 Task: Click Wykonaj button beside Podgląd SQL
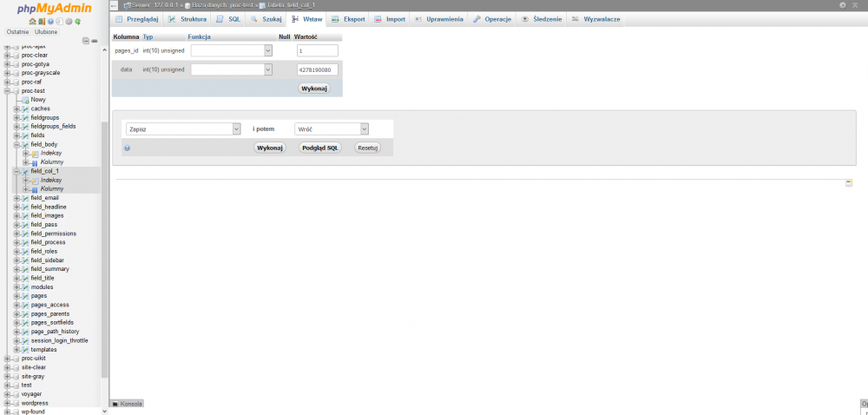[270, 148]
